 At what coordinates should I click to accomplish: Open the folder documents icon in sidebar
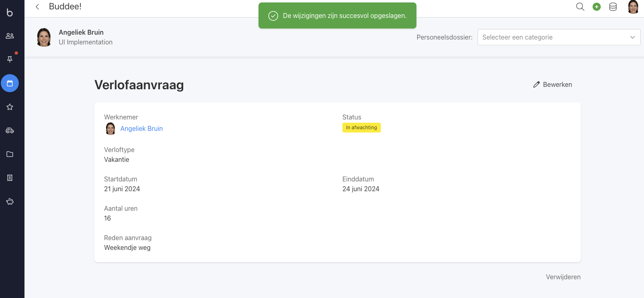(10, 154)
